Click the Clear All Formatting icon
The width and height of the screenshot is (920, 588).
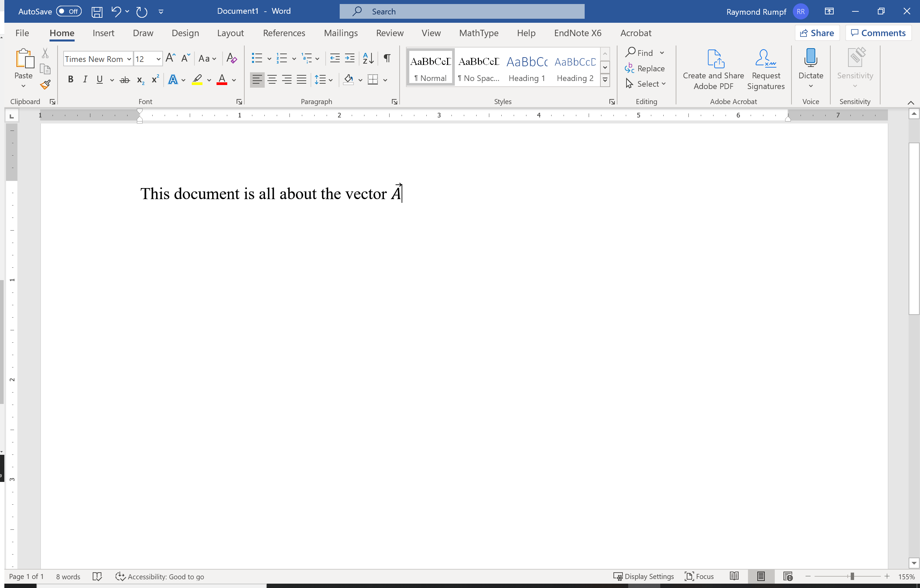coord(232,59)
